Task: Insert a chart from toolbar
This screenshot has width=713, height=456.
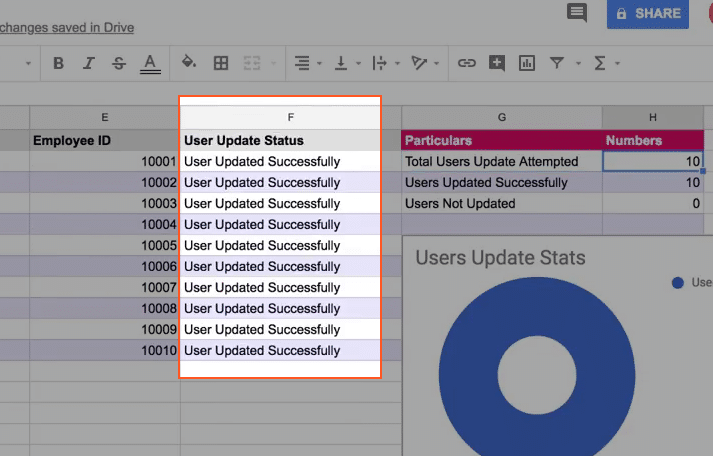Action: (527, 63)
